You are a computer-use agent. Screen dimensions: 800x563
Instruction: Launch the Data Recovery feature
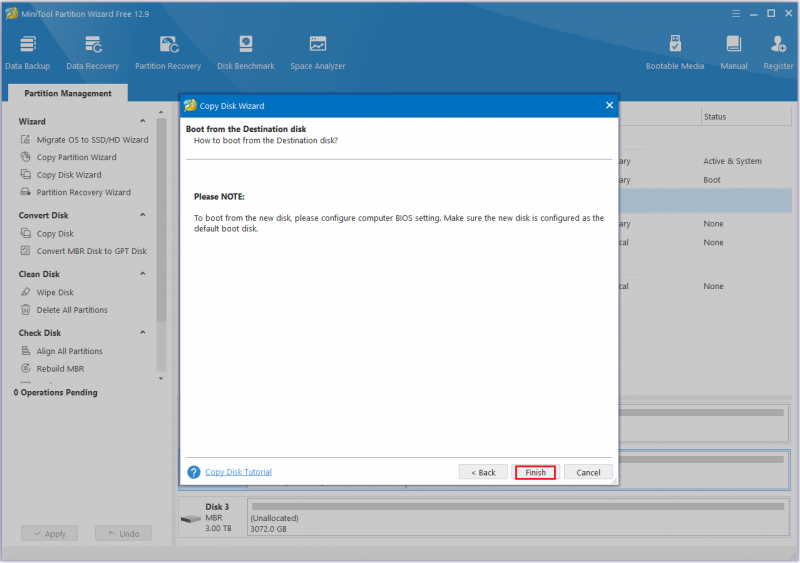click(x=92, y=52)
